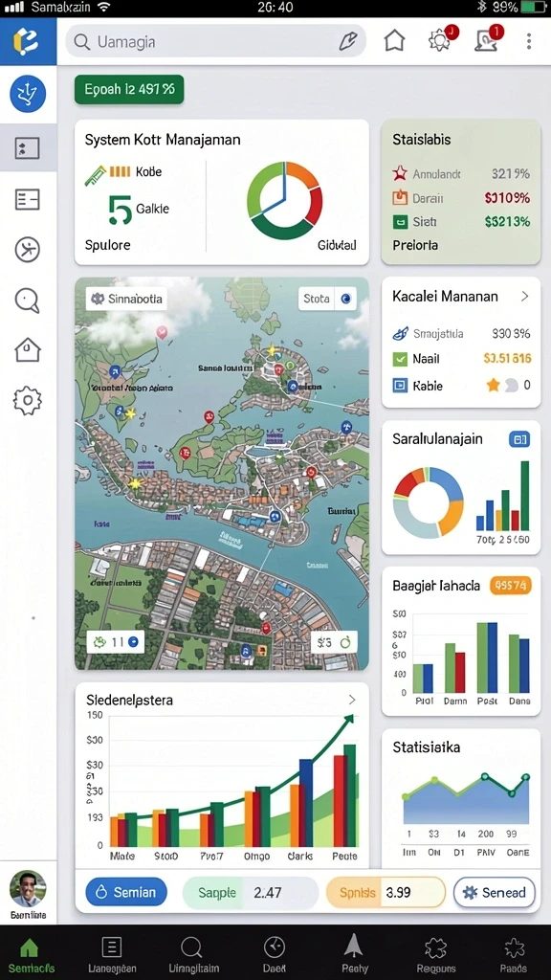Click the blue Semian button
The image size is (551, 980).
point(126,892)
